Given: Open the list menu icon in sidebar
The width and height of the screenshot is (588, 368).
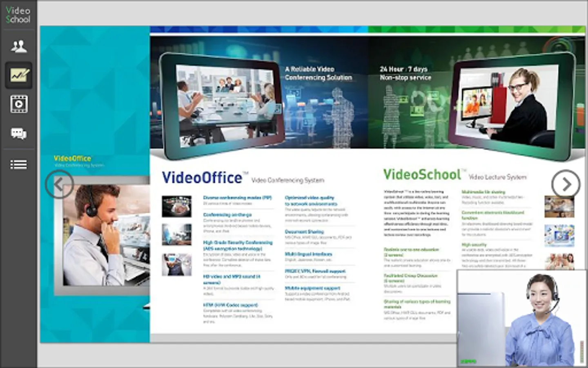Looking at the screenshot, I should coord(19,164).
